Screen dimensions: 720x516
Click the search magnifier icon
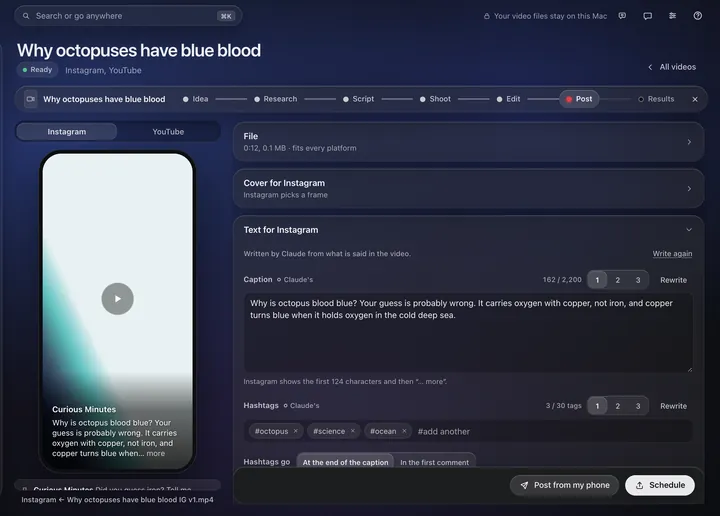click(x=26, y=16)
